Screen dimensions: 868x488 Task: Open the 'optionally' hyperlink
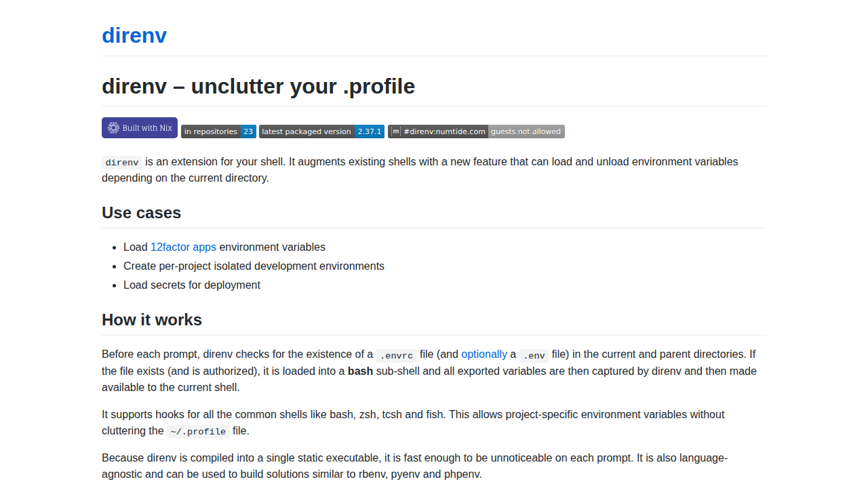(x=484, y=354)
